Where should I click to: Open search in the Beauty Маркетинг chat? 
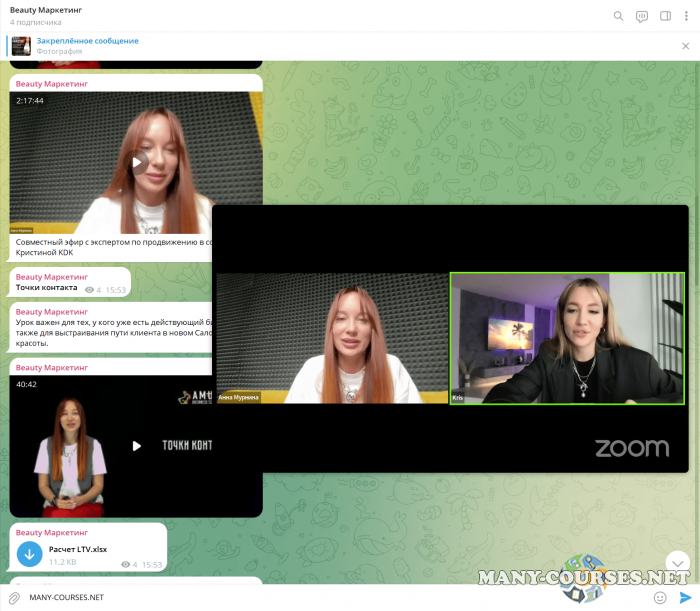618,16
